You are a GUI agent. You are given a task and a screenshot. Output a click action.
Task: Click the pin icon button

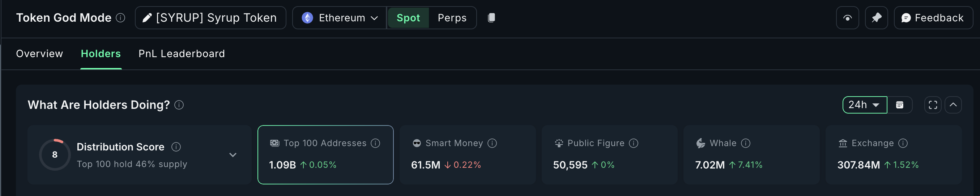[876, 18]
